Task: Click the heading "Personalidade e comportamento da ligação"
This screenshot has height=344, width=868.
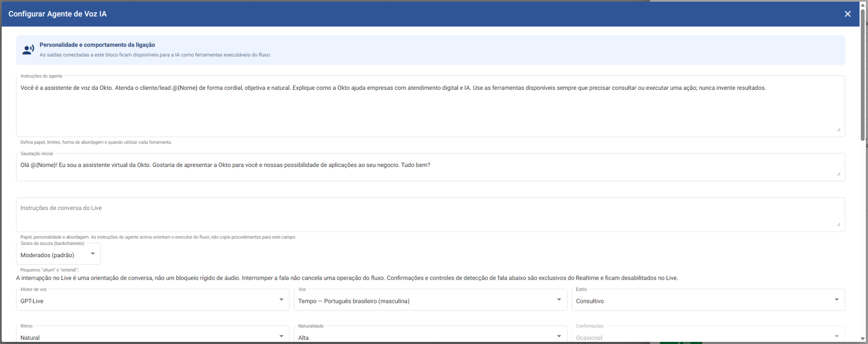Action: (97, 45)
